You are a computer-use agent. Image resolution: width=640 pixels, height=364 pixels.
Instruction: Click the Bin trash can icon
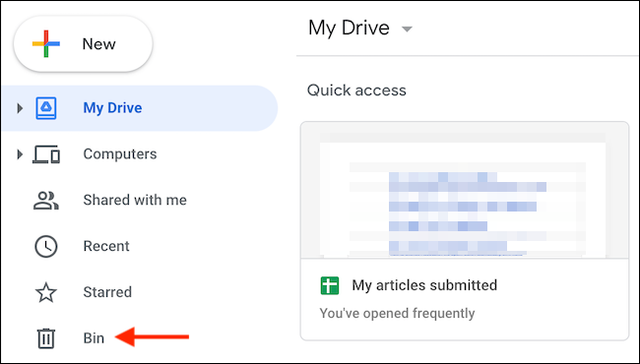(46, 338)
